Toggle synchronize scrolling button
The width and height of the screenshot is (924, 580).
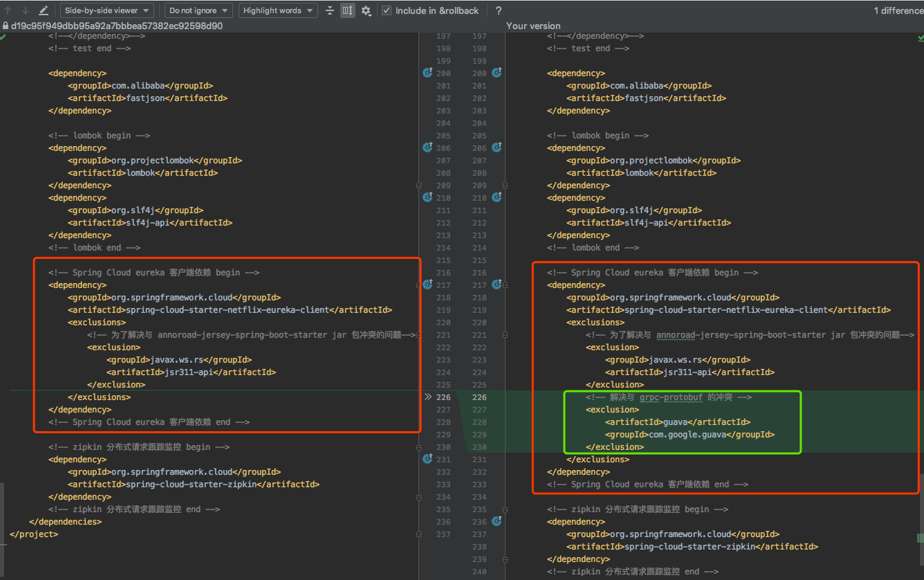click(x=348, y=10)
